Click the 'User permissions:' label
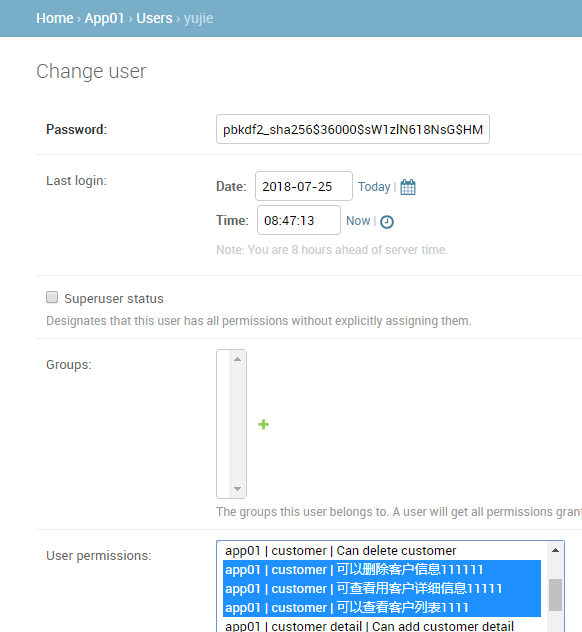The image size is (582, 632). pyautogui.click(x=98, y=555)
